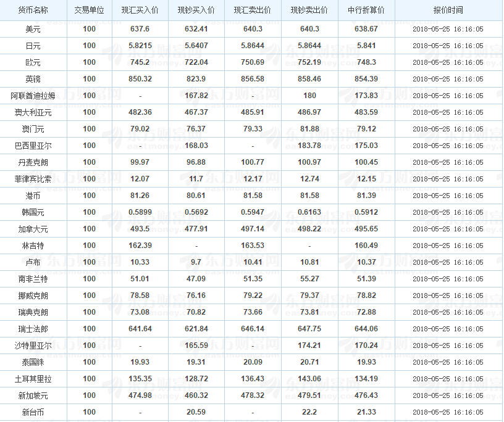Click the 交易单位 column header

coord(90,10)
